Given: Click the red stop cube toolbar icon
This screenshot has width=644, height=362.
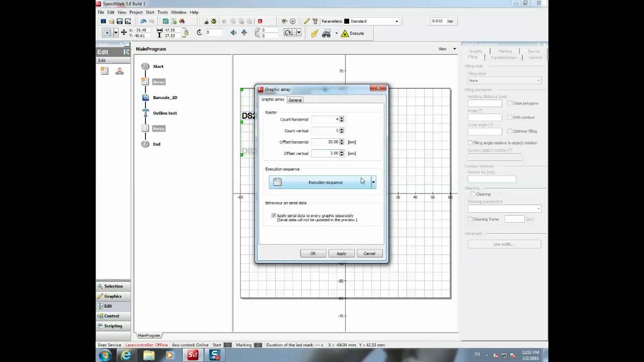Looking at the screenshot, I should (260, 21).
